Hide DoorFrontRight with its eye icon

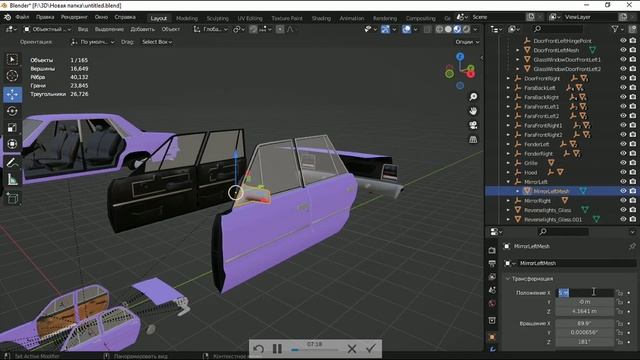point(623,78)
